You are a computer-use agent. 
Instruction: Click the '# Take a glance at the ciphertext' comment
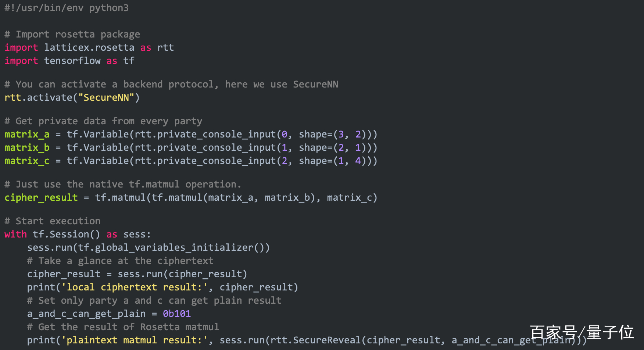tap(120, 261)
